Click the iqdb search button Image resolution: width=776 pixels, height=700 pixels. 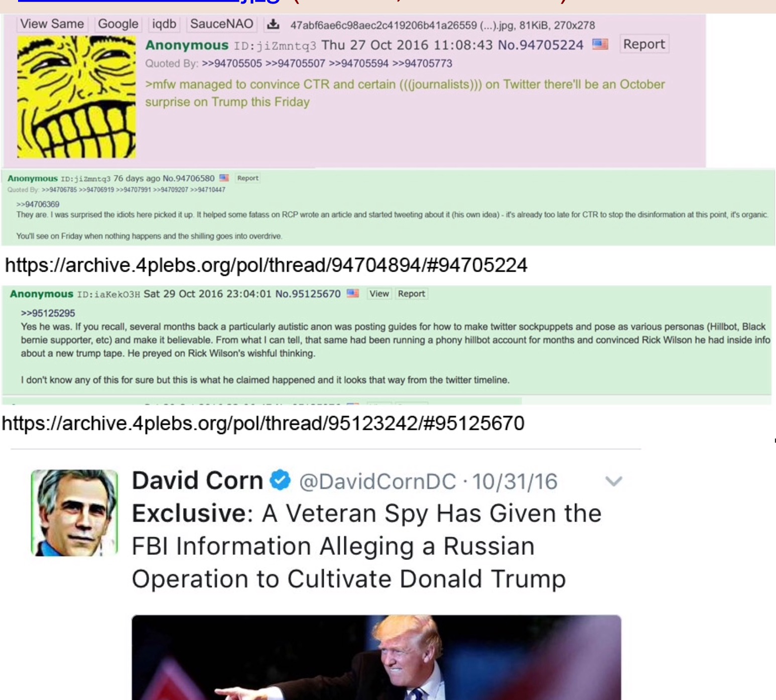click(164, 24)
